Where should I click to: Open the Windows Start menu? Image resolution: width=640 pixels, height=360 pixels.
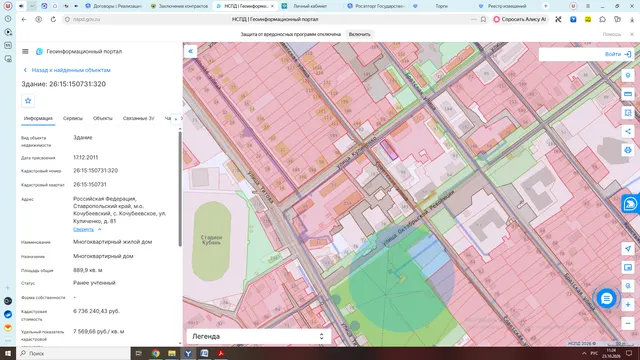[x=8, y=353]
